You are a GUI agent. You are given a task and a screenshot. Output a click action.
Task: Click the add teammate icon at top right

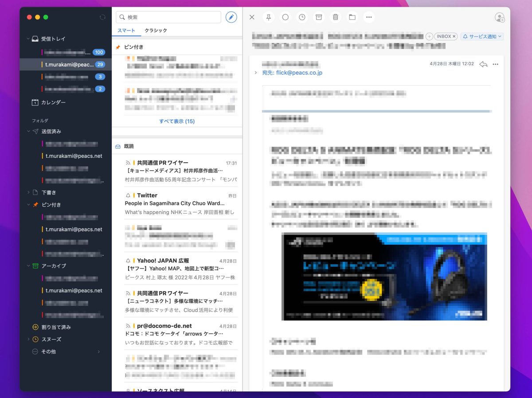point(500,18)
